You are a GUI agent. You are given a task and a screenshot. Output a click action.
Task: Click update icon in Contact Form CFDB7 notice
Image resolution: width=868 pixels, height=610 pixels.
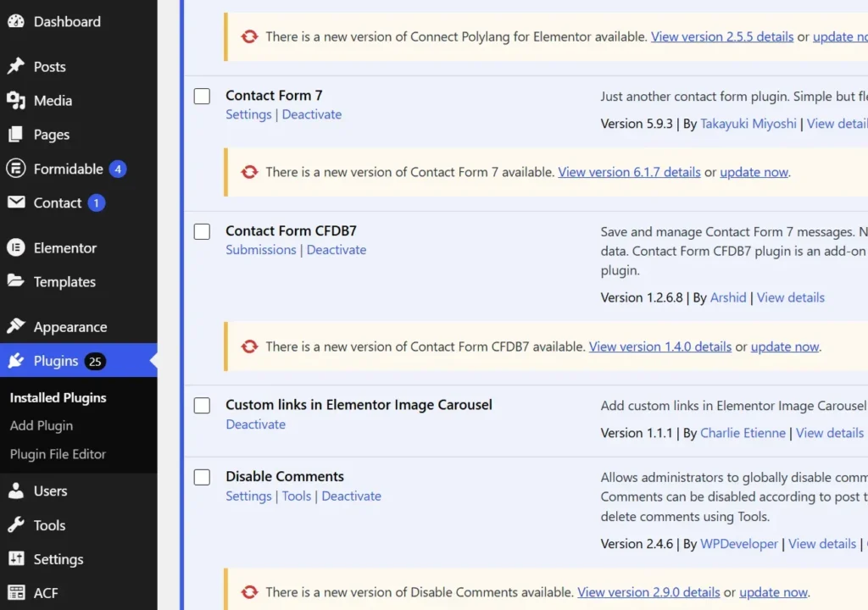[250, 347]
